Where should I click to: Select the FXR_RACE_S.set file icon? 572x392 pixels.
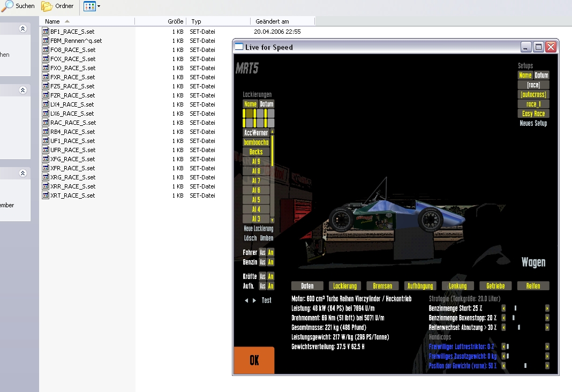[46, 77]
